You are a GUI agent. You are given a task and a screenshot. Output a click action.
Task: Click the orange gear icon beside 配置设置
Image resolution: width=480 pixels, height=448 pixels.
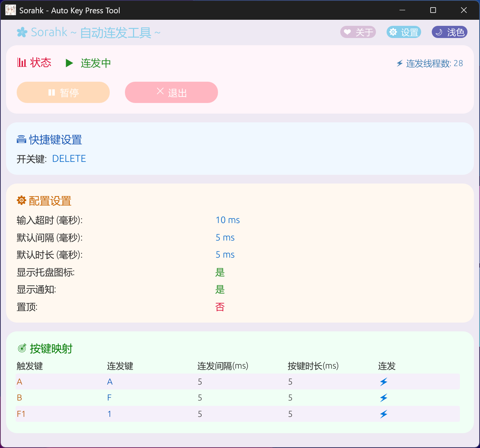[x=22, y=201]
